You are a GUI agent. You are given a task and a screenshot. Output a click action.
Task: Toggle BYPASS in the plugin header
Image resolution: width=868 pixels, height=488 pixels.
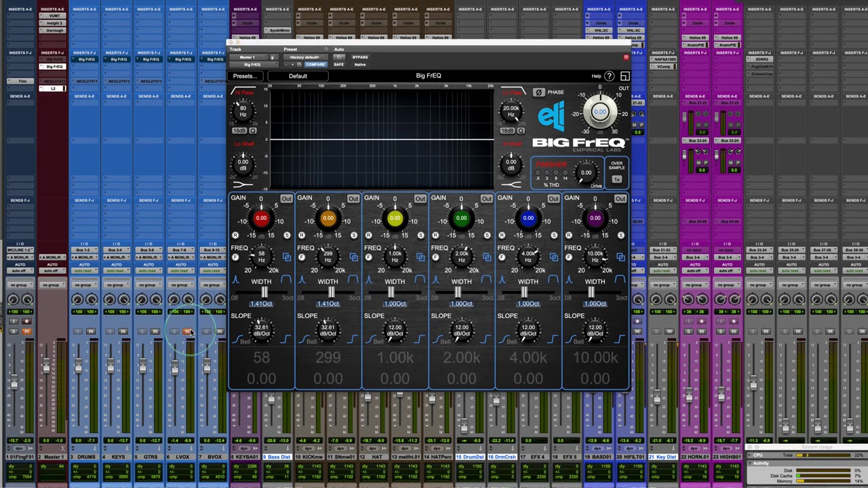point(360,57)
